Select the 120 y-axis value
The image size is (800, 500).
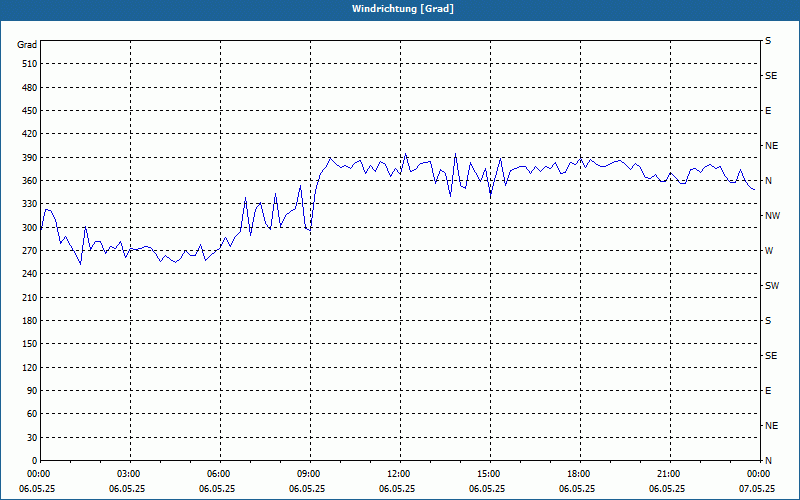coord(30,367)
